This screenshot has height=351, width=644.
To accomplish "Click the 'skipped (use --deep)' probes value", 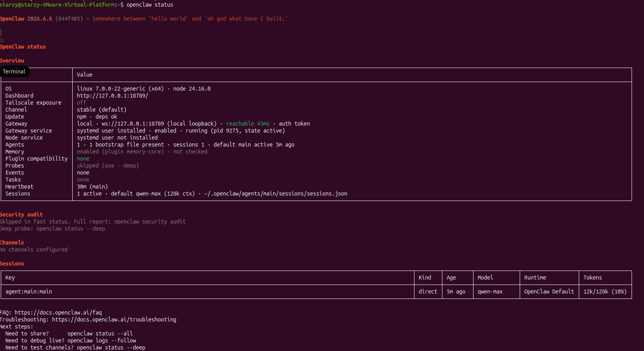I will [108, 166].
